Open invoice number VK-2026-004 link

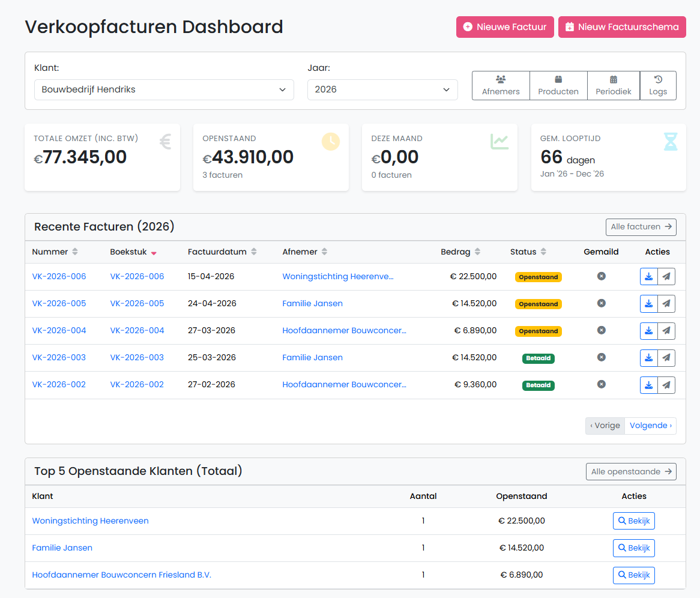[59, 330]
